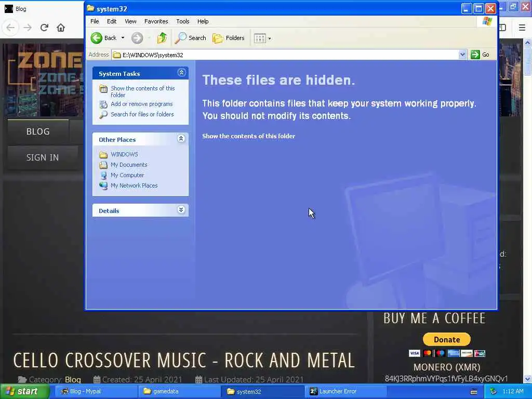Switch to Launcher Error taskbar button

pyautogui.click(x=345, y=392)
